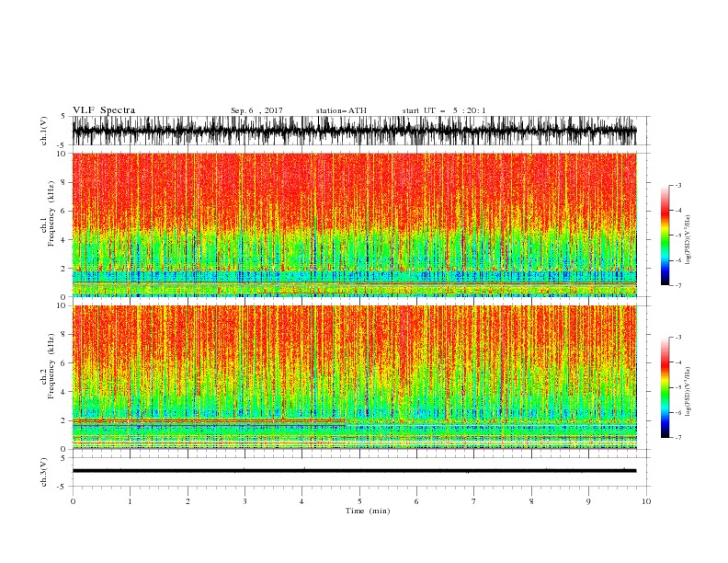Click the ch.2 spectrogram panel

click(354, 377)
